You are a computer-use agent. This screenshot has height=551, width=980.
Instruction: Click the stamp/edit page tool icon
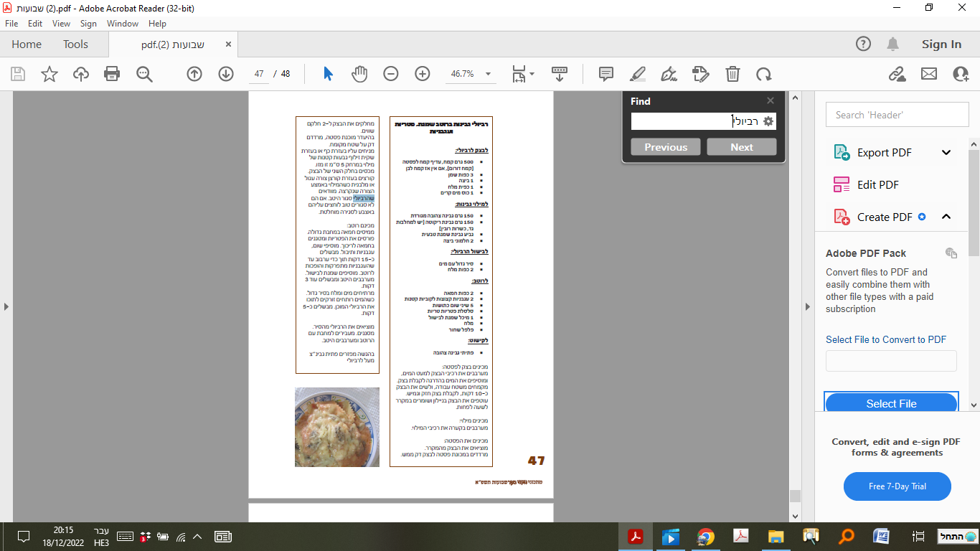(701, 74)
